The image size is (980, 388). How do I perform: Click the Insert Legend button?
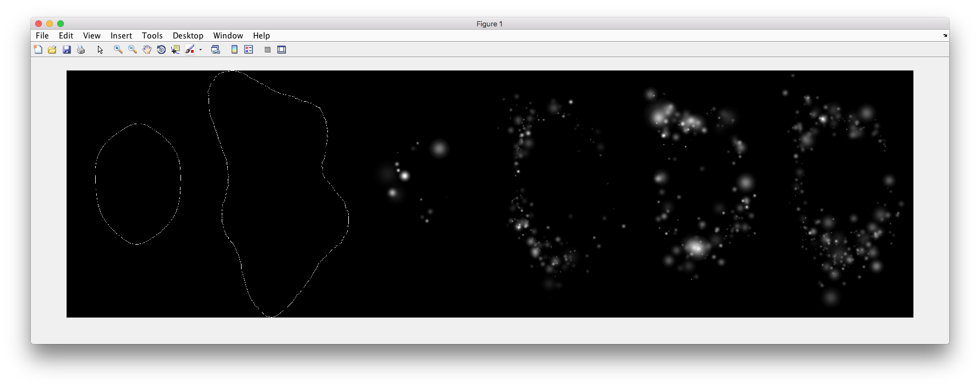coord(249,50)
